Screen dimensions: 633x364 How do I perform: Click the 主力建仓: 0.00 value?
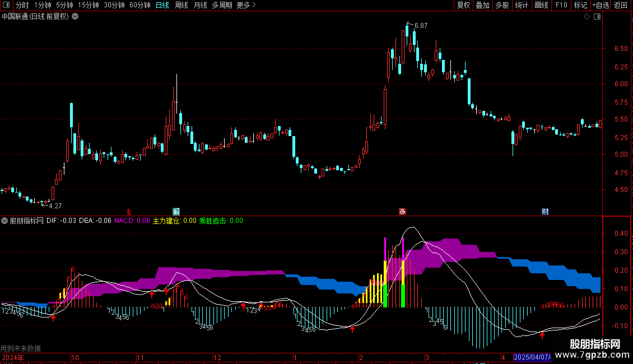coord(174,221)
